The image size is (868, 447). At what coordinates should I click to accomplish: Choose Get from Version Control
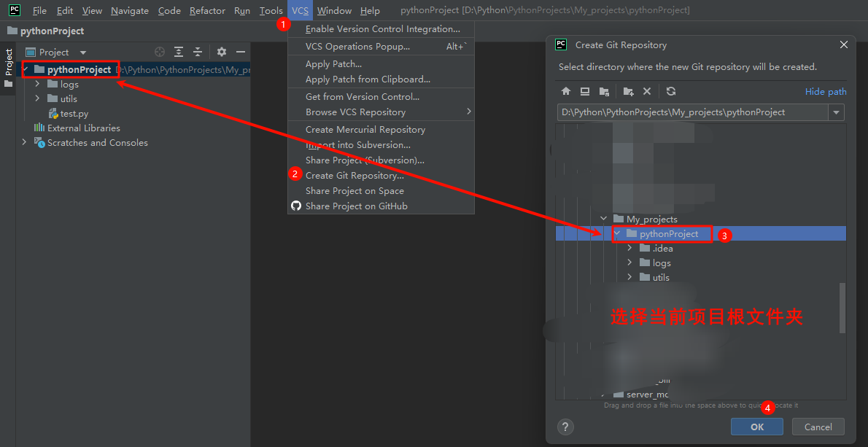[381, 96]
